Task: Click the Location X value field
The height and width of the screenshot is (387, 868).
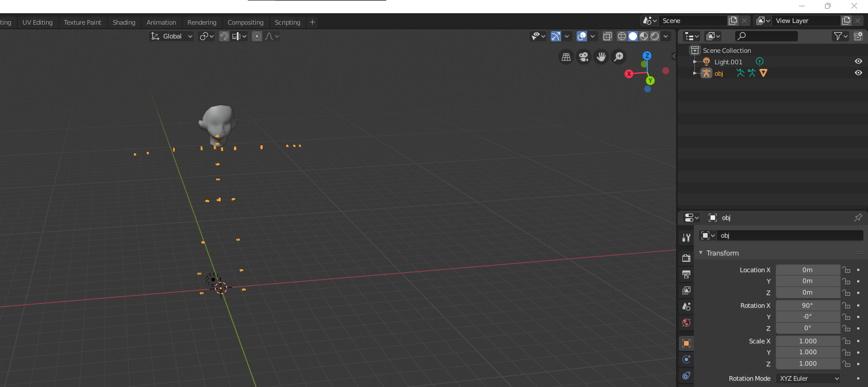Action: (x=808, y=269)
